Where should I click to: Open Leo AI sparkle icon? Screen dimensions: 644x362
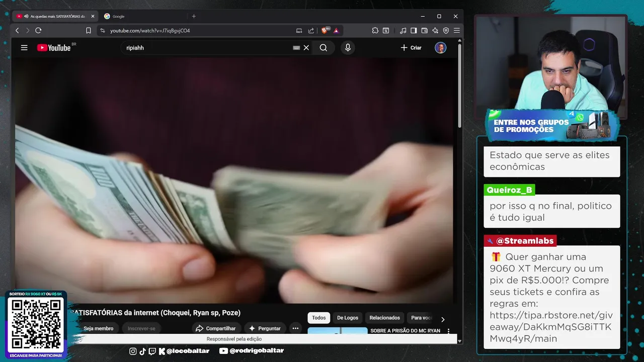[x=435, y=31]
